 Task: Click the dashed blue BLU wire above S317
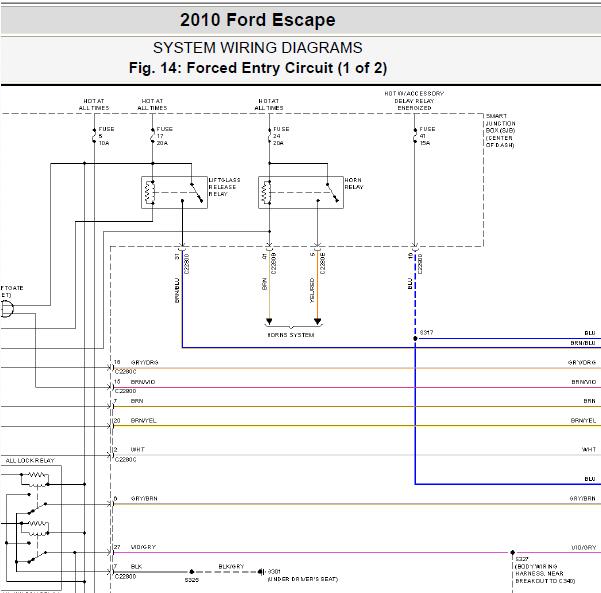415,293
